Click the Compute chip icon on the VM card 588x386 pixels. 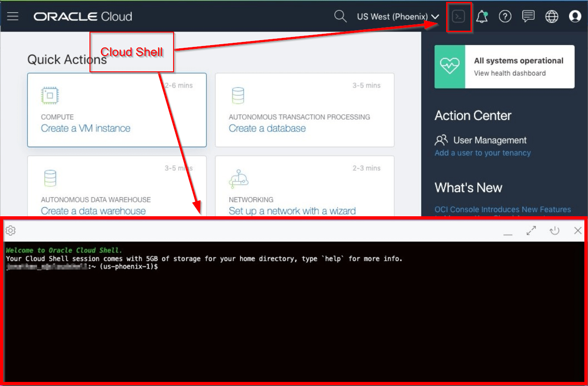tap(49, 95)
